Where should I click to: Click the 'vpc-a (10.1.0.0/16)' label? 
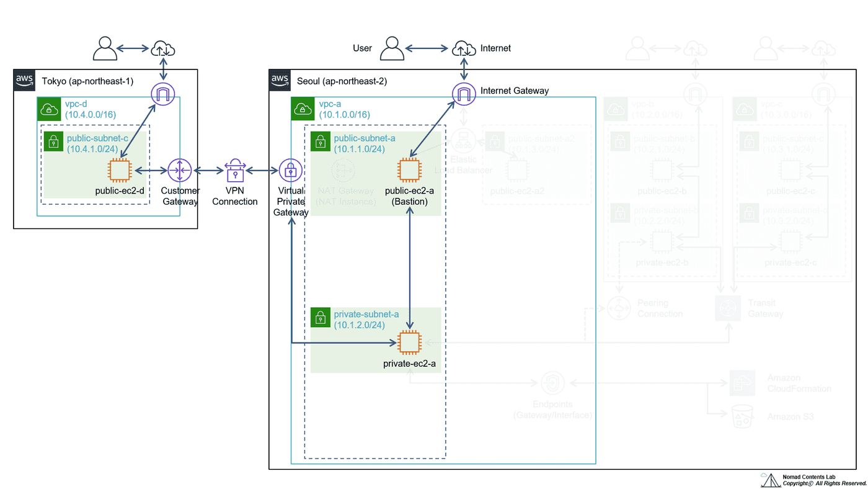click(x=344, y=109)
